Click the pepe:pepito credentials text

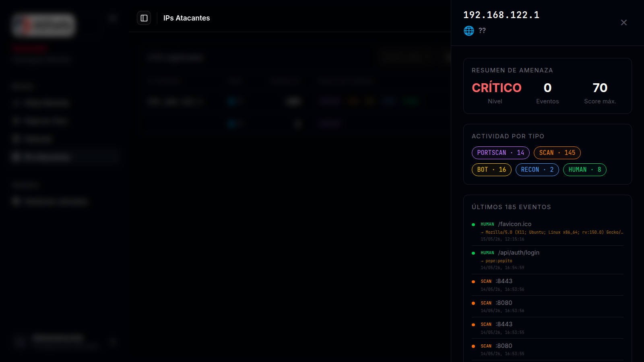(499, 261)
